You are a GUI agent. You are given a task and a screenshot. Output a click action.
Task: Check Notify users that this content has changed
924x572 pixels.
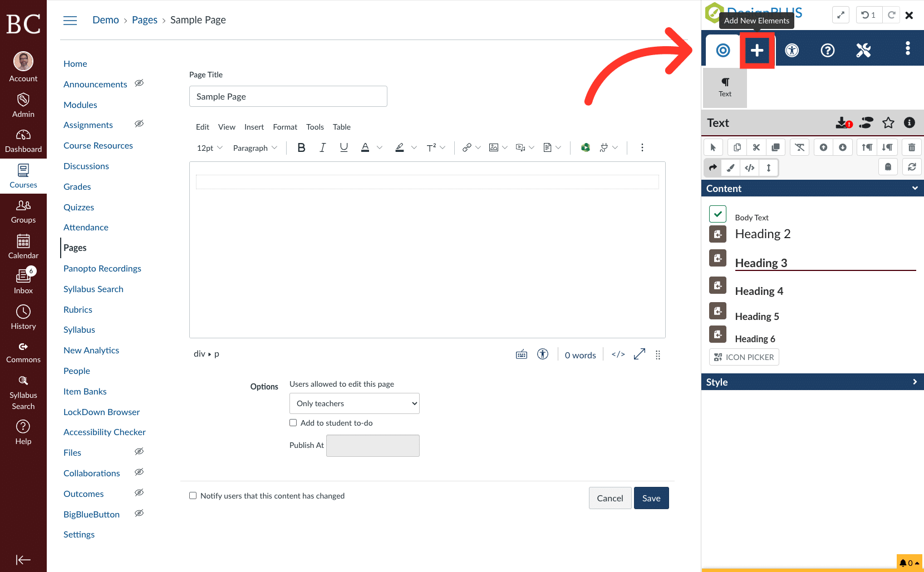[193, 495]
